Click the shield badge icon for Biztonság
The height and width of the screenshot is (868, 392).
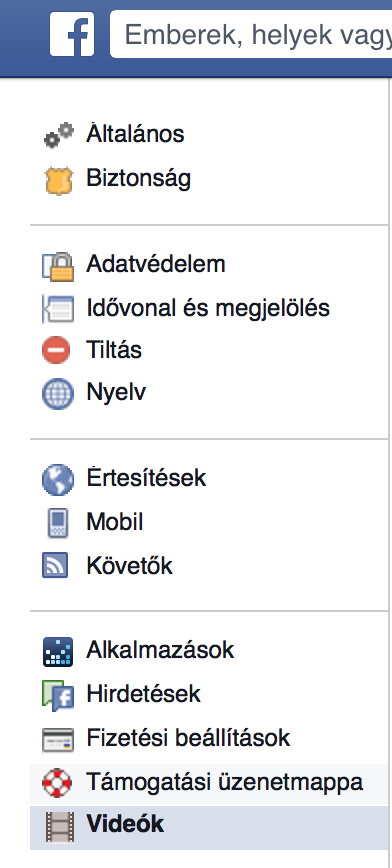(x=58, y=179)
